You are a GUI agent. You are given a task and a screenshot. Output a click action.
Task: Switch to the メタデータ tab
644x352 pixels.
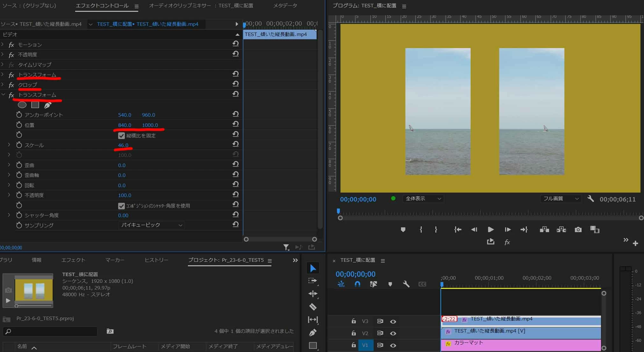pyautogui.click(x=285, y=6)
